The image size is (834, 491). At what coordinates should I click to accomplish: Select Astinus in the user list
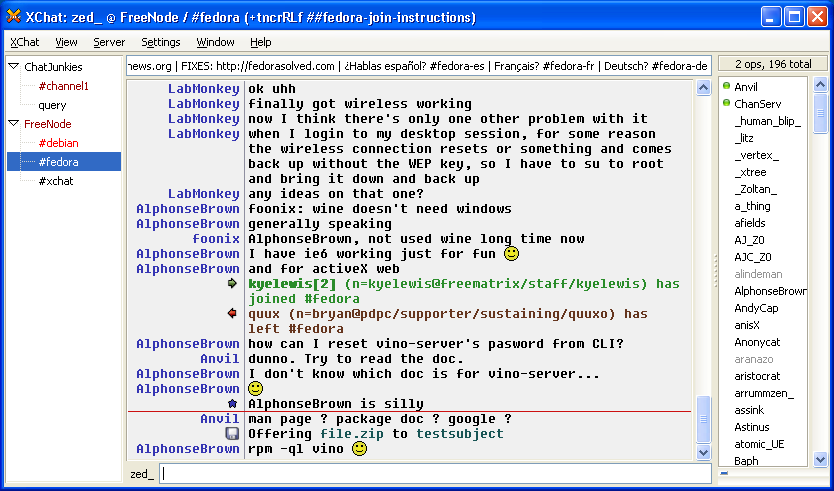(x=752, y=427)
